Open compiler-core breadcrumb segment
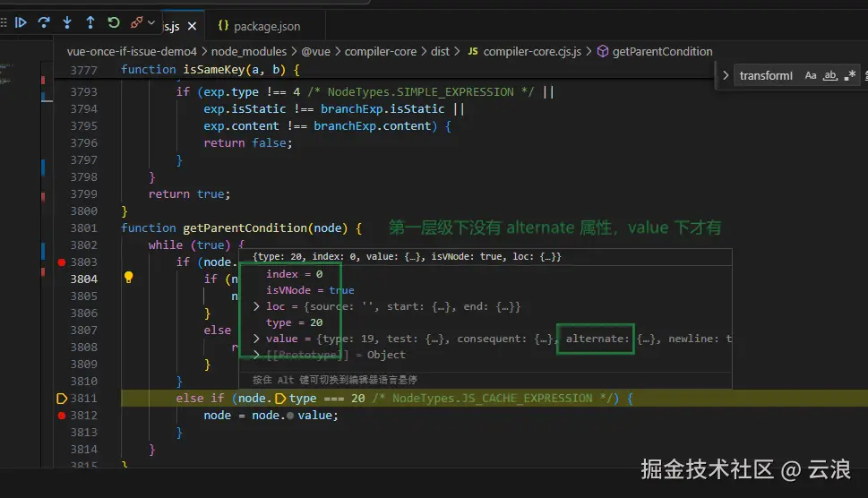868x498 pixels. coord(381,51)
